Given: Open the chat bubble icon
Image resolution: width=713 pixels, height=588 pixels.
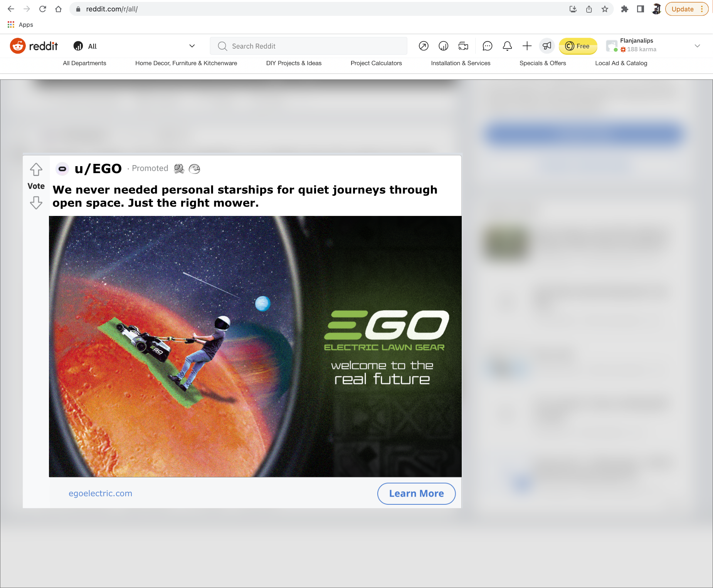Looking at the screenshot, I should coord(488,46).
